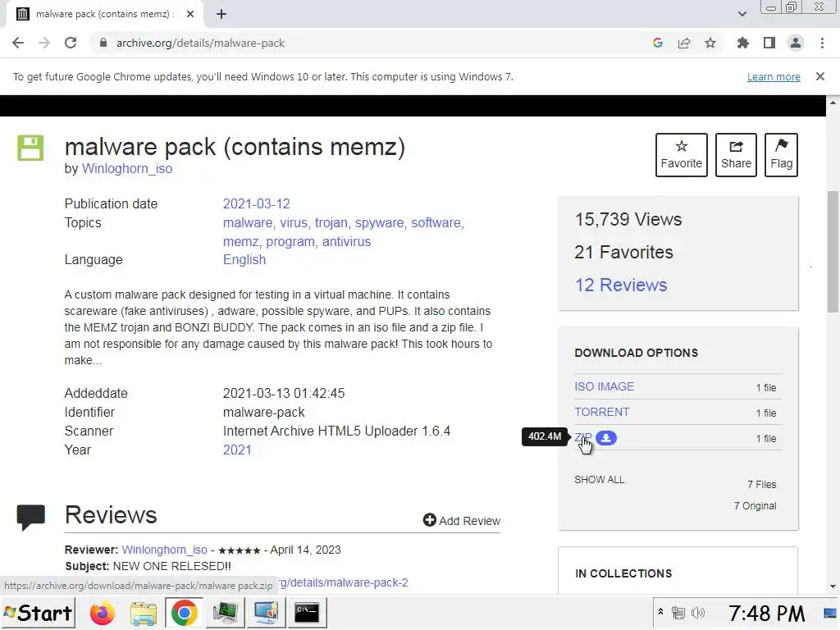Show hidden system tray icons
This screenshot has width=840, height=630.
(660, 612)
